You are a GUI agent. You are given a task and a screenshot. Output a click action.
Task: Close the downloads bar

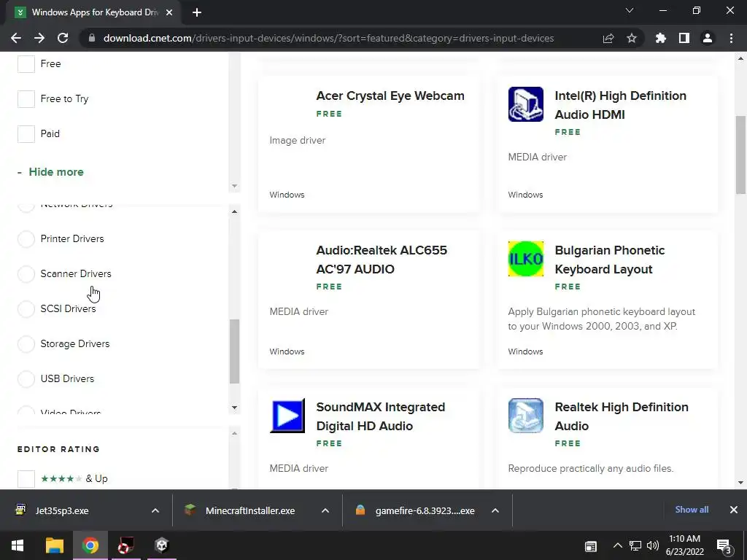(734, 510)
